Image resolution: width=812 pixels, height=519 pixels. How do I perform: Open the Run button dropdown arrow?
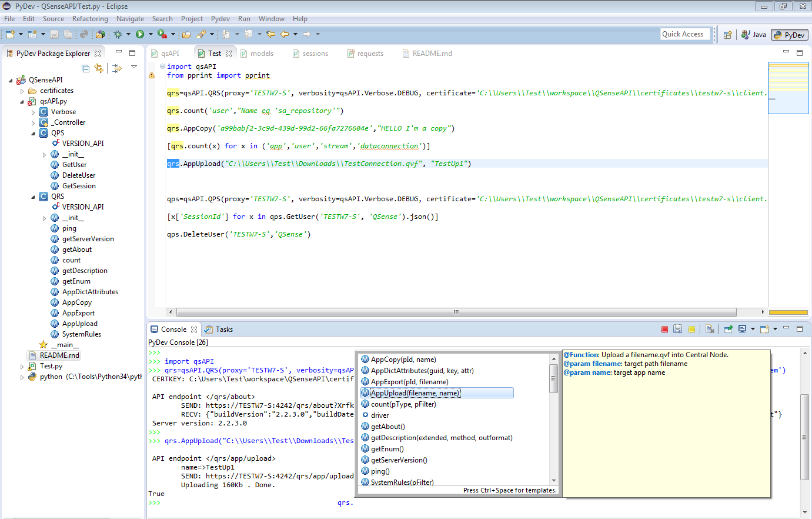[151, 34]
